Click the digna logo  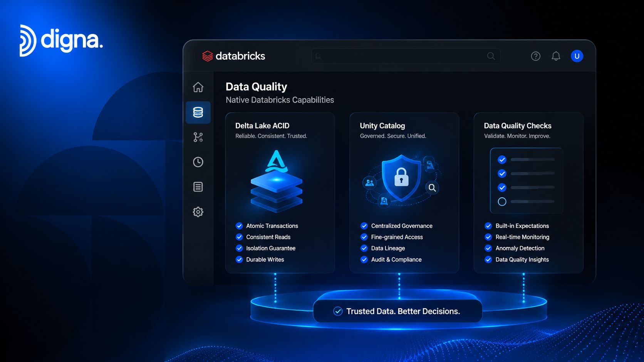[x=61, y=40]
